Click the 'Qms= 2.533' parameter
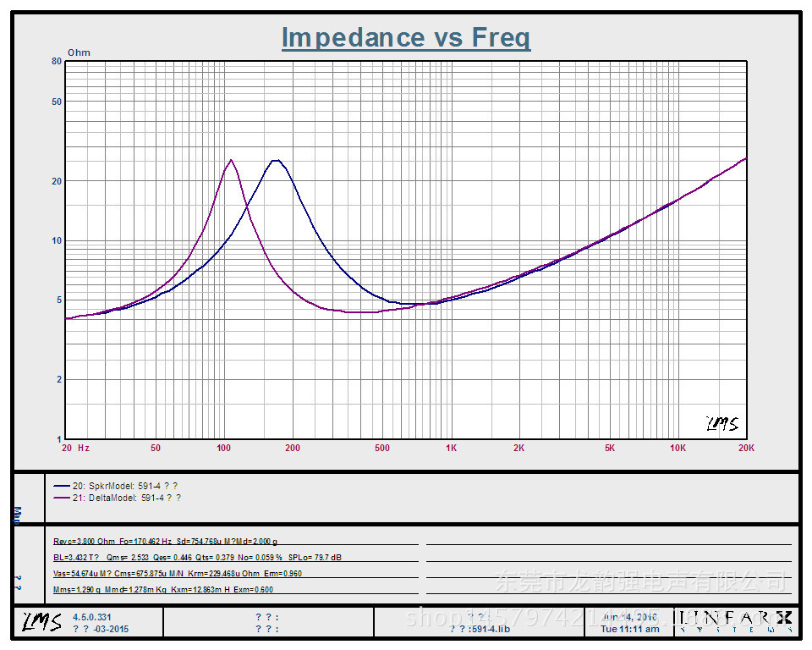812x650 pixels. point(128,557)
